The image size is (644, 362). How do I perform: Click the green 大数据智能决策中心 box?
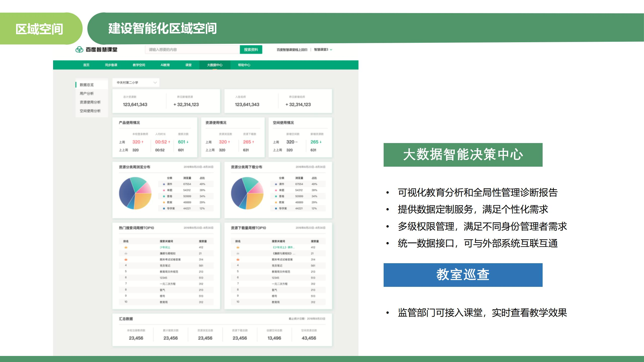click(463, 155)
